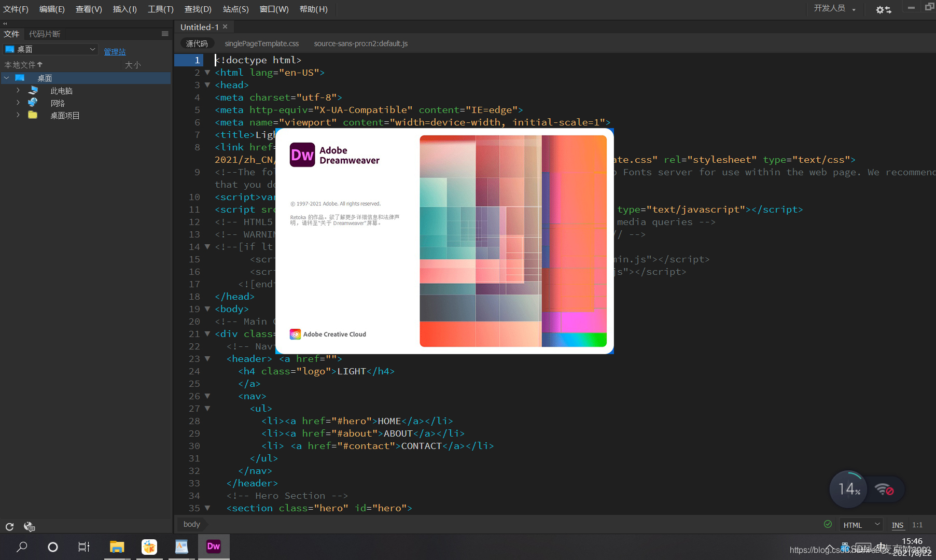Open the 插入(I) menu

coord(125,9)
